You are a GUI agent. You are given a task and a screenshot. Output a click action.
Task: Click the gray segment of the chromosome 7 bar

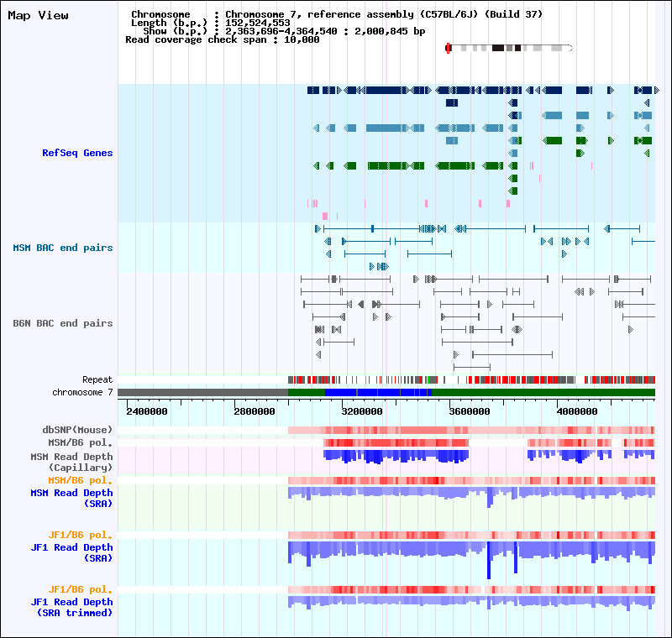[x=202, y=392]
